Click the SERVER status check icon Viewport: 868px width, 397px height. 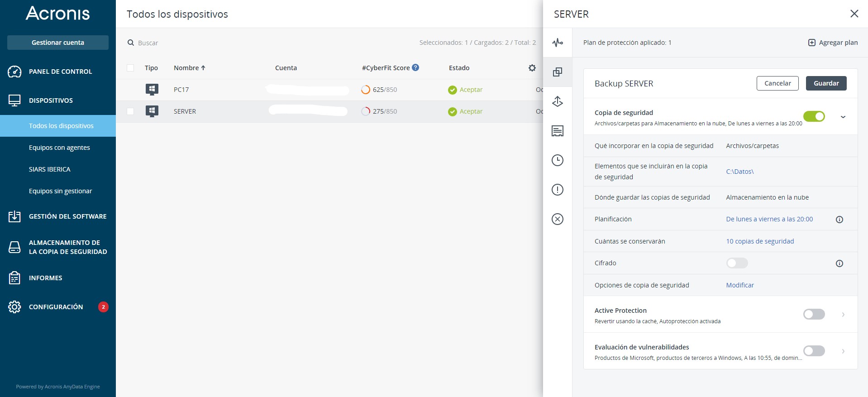tap(453, 112)
